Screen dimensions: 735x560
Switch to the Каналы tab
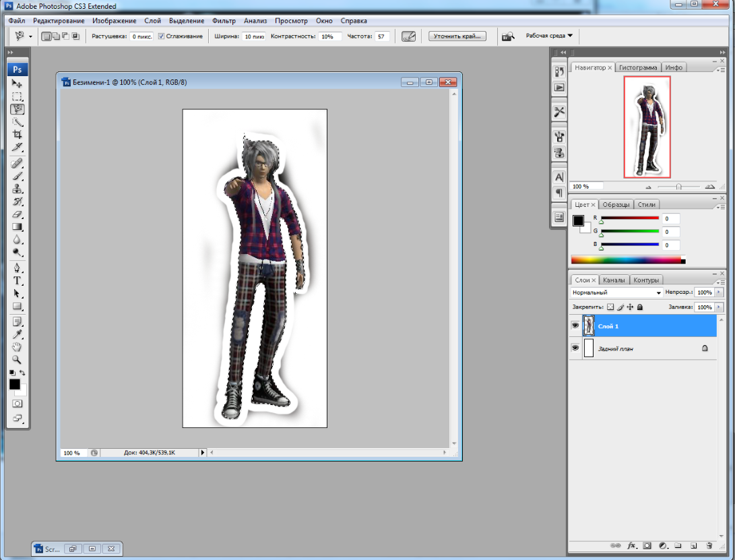[x=613, y=280]
